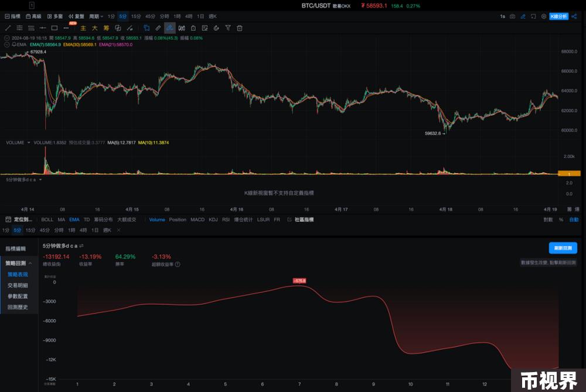Open the 多窗 multi-window menu

click(x=55, y=16)
